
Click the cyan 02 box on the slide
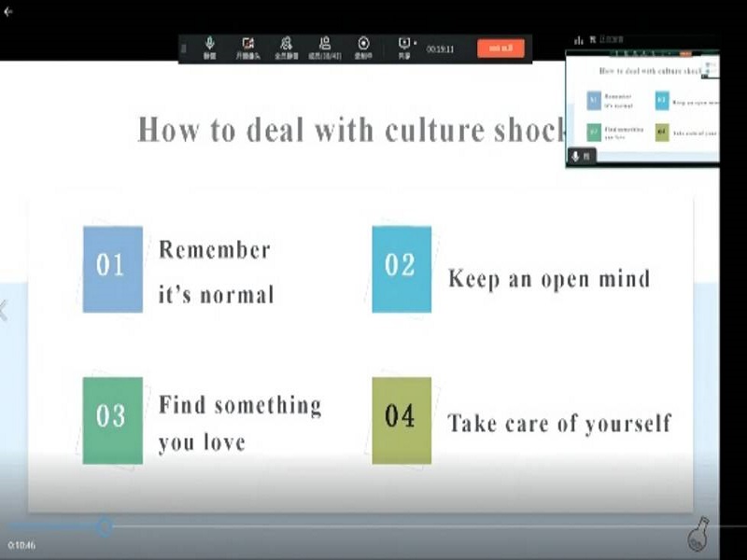402,269
